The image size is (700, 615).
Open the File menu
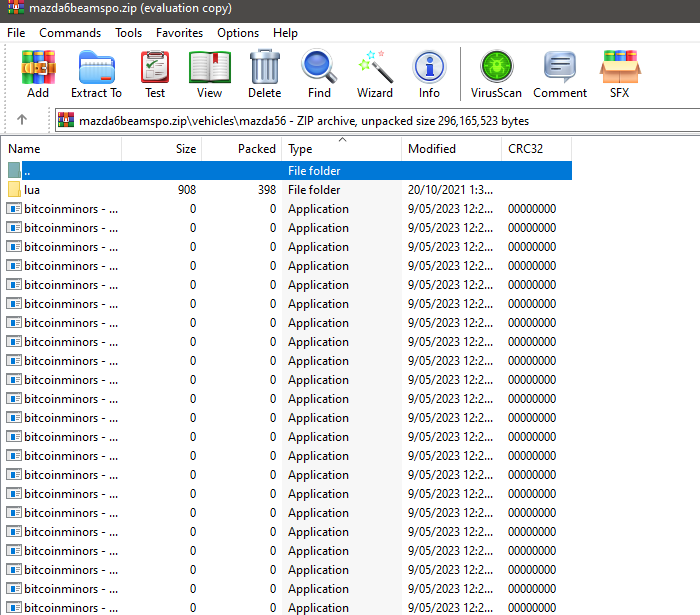pyautogui.click(x=16, y=33)
